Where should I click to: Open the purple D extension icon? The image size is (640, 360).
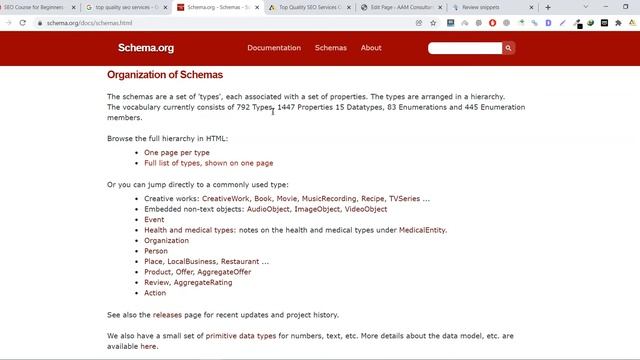(x=548, y=23)
